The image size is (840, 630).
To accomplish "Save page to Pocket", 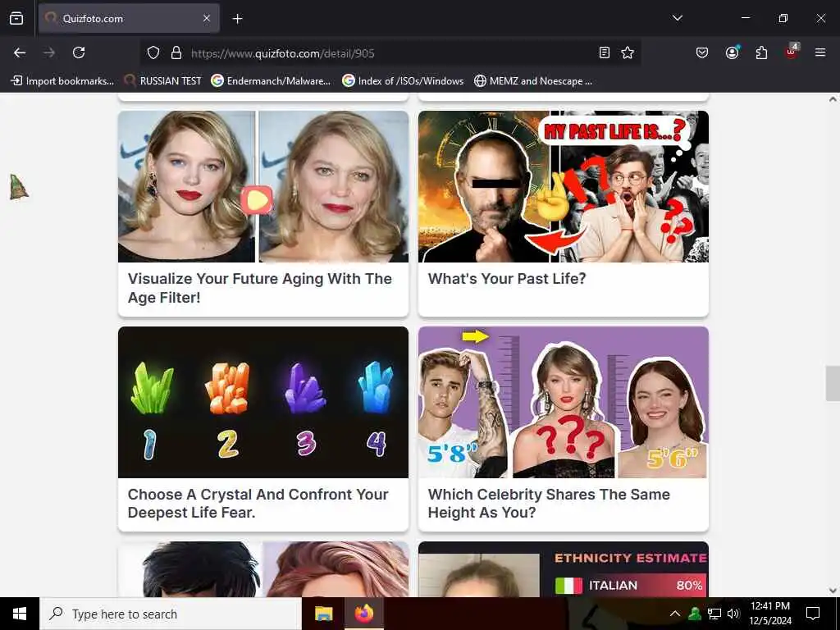I will (x=702, y=52).
